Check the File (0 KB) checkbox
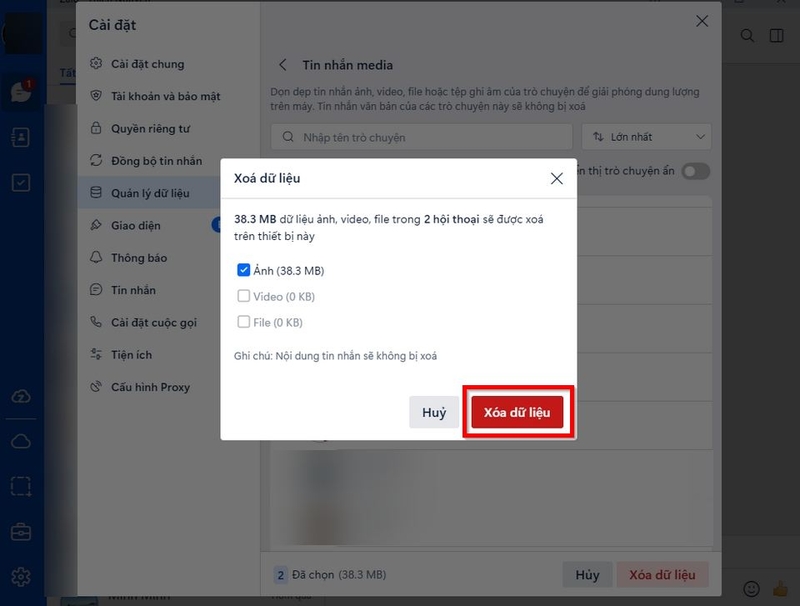This screenshot has width=800, height=606. click(244, 322)
